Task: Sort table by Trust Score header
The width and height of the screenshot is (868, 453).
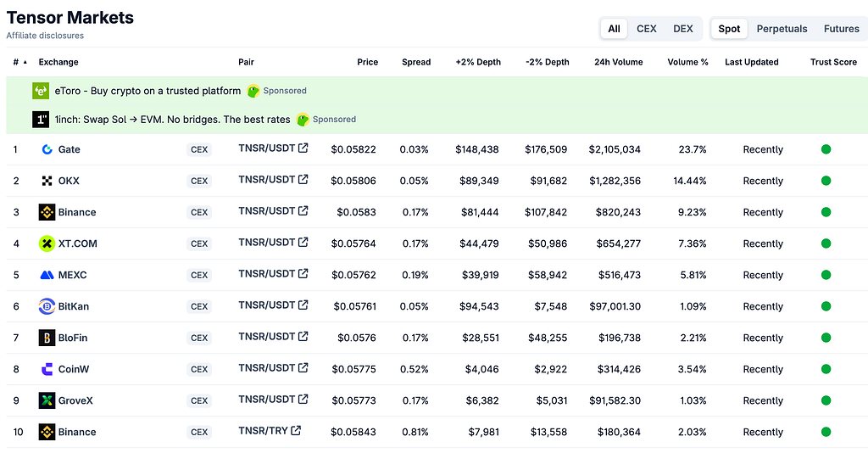Action: click(834, 62)
